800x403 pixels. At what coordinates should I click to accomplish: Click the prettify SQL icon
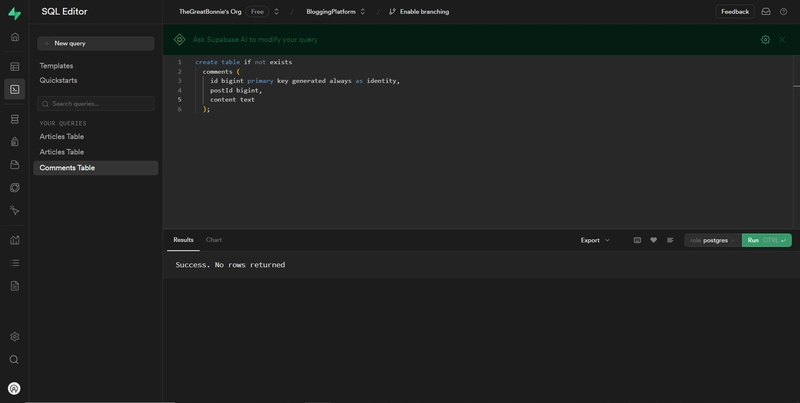pyautogui.click(x=670, y=240)
